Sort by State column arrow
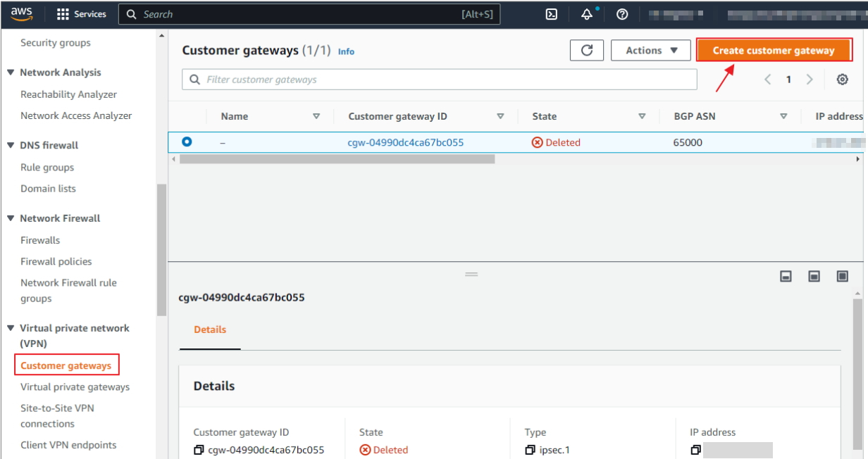This screenshot has width=868, height=459. (642, 117)
